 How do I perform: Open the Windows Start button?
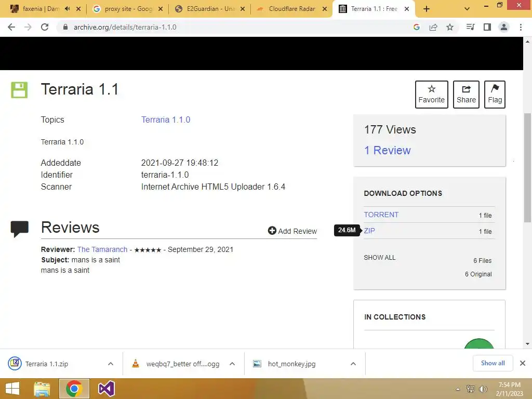[x=12, y=389]
